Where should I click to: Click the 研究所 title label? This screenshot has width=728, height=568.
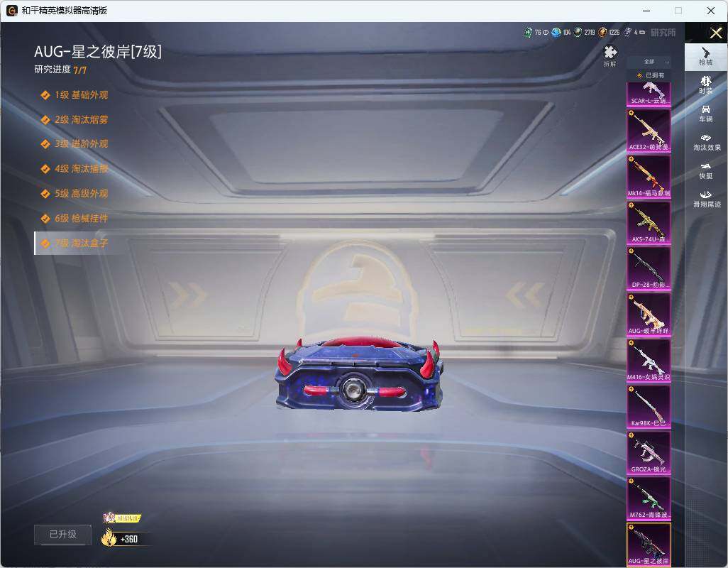click(663, 33)
